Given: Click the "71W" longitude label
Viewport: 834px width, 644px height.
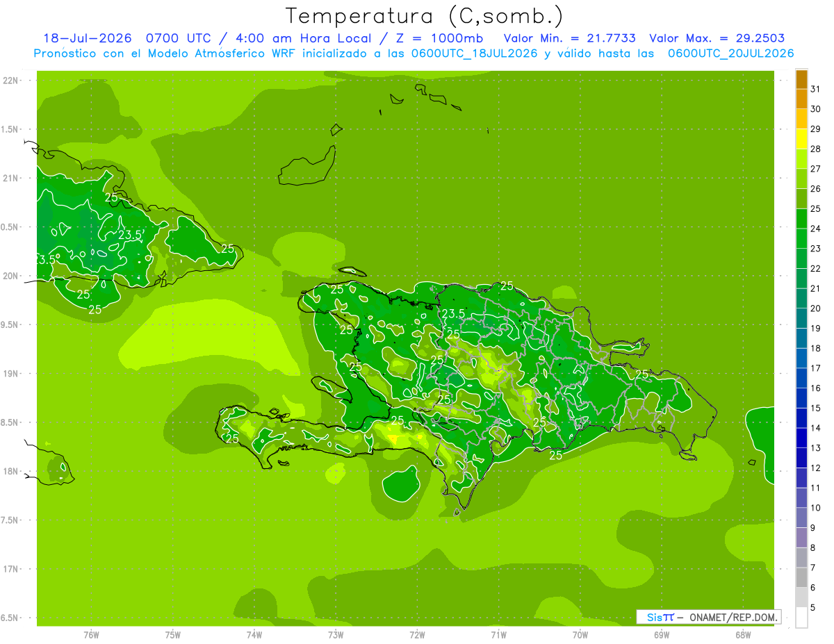Looking at the screenshot, I should (x=498, y=634).
